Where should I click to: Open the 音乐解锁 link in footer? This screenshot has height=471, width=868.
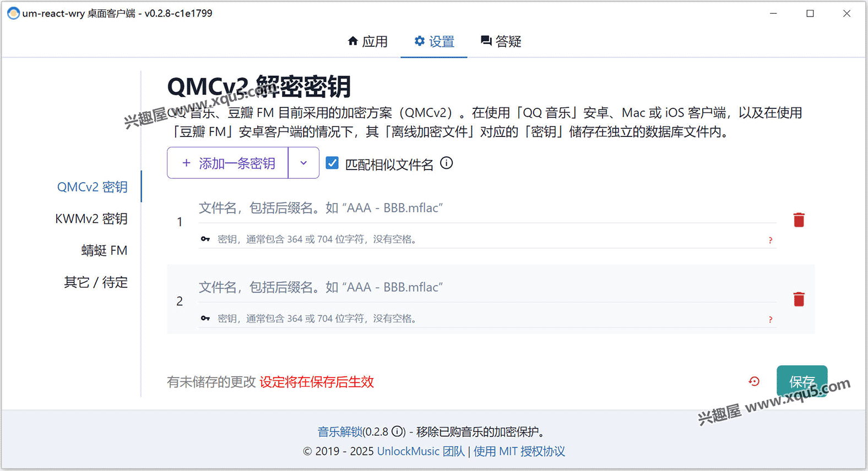click(340, 432)
